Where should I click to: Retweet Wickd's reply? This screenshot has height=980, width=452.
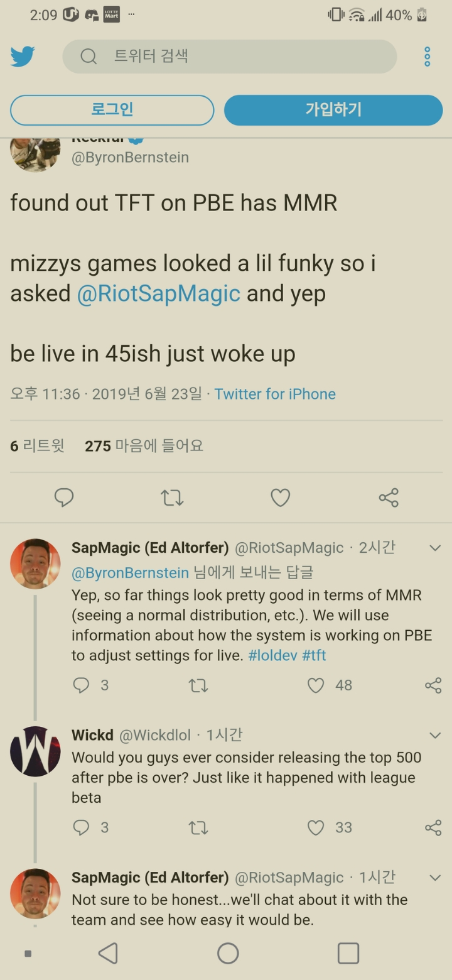click(198, 827)
